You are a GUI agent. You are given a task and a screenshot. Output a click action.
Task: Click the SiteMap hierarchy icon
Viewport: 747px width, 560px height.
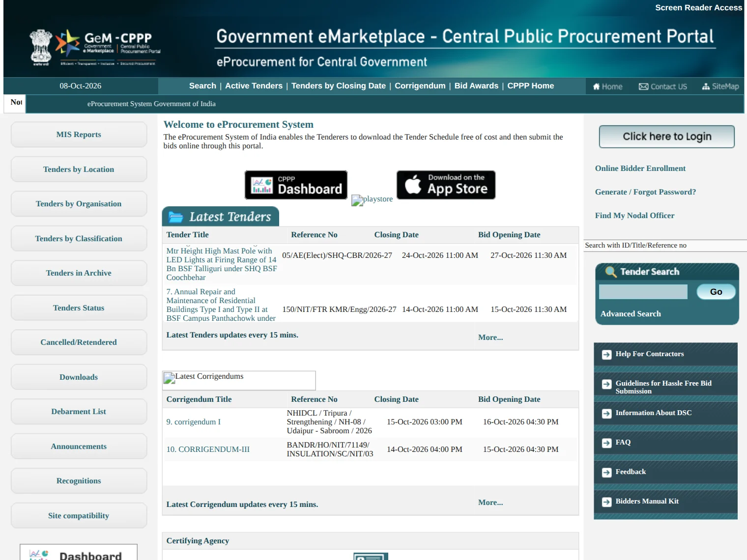(x=706, y=86)
